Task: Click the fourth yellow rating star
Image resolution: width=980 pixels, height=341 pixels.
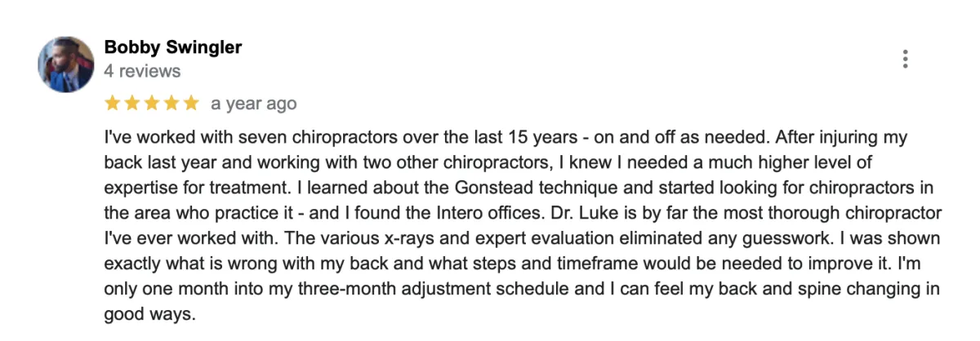Action: [x=171, y=104]
